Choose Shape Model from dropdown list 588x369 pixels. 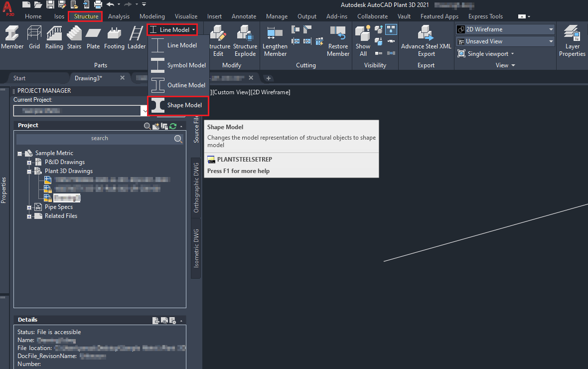click(178, 105)
